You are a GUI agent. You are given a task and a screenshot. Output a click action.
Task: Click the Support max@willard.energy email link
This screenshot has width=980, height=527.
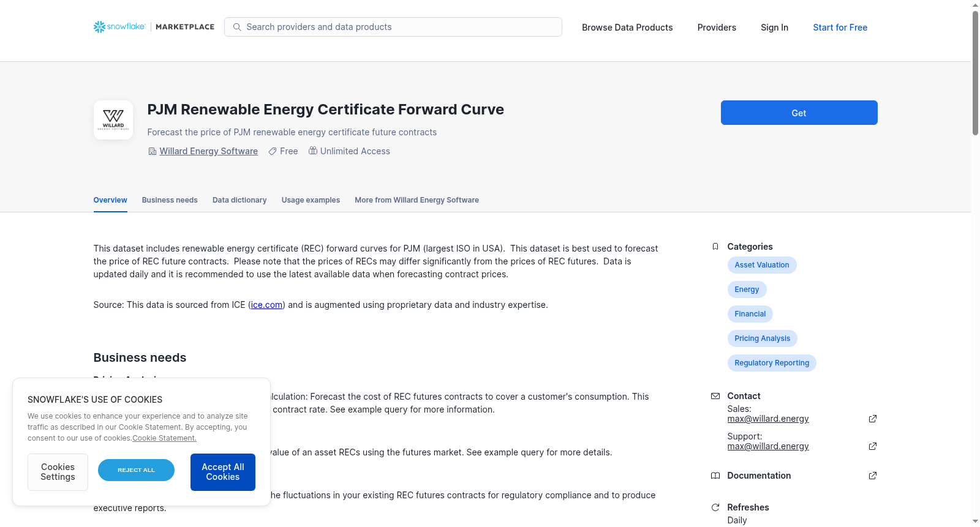click(768, 446)
